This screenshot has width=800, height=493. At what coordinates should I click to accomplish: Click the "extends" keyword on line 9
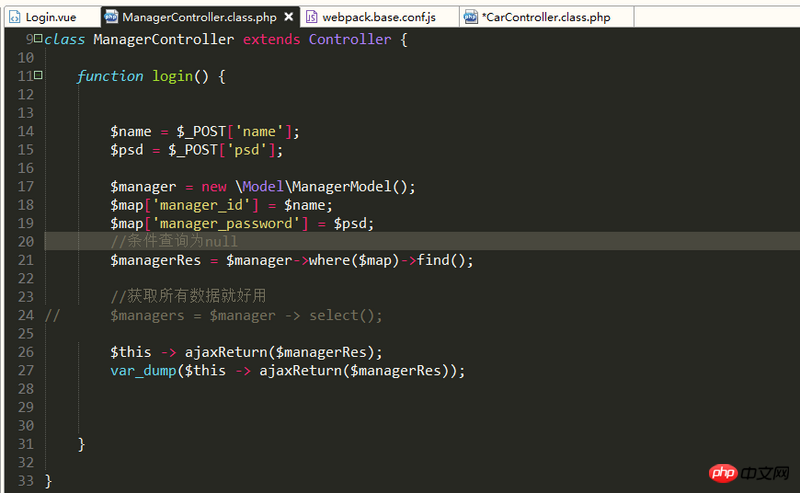[271, 39]
